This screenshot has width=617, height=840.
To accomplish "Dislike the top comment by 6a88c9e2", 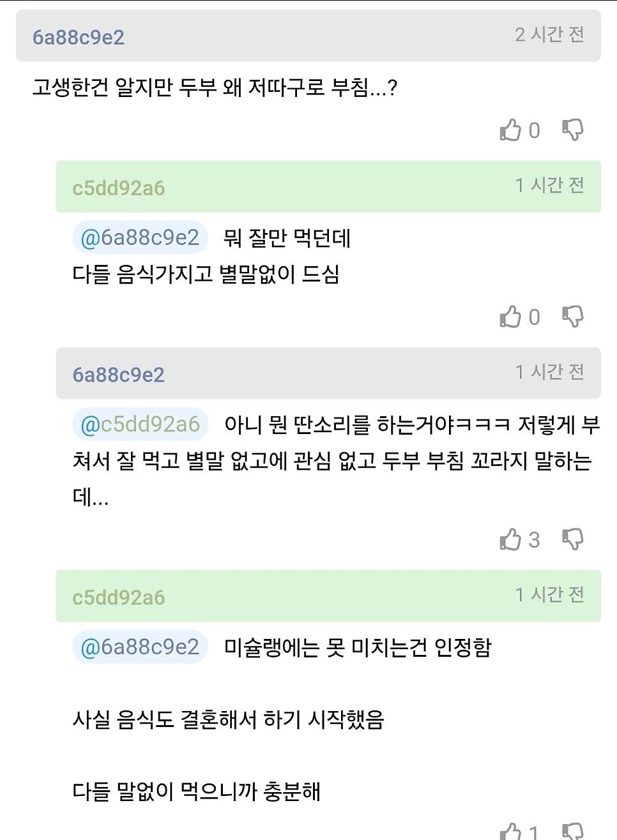I will (x=572, y=130).
